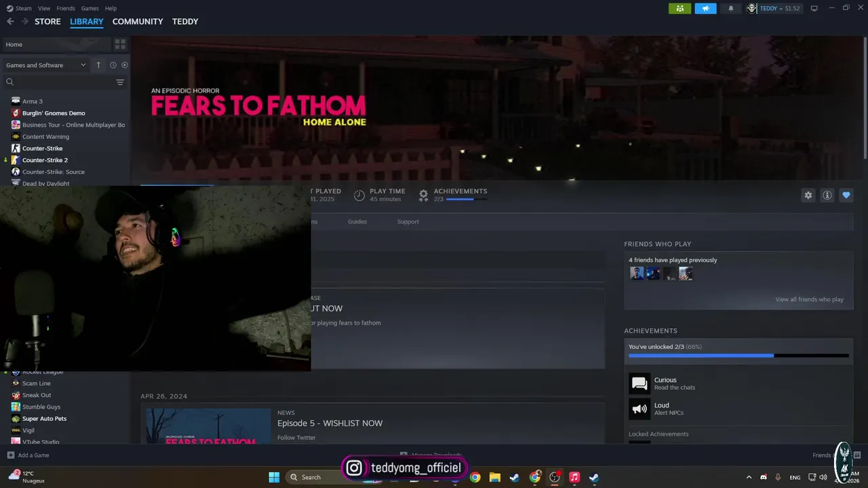The image size is (868, 488).
Task: Open the Loud achievement icon
Action: pyautogui.click(x=639, y=409)
